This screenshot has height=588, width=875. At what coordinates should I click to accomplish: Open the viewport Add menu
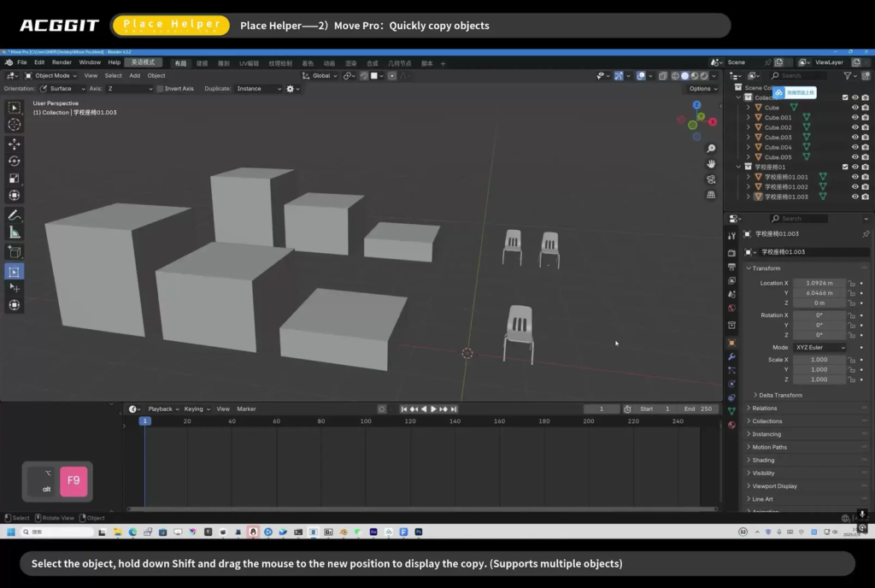(x=134, y=76)
